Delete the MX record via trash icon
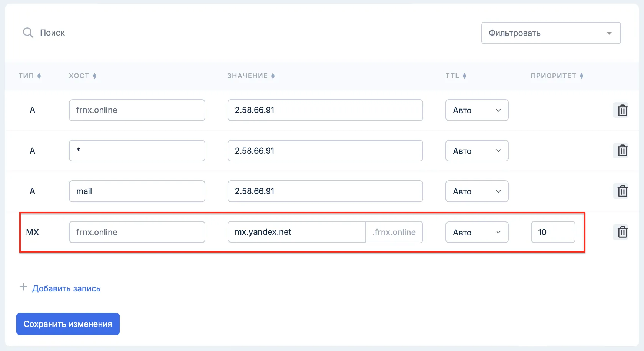The width and height of the screenshot is (644, 351). pos(622,232)
